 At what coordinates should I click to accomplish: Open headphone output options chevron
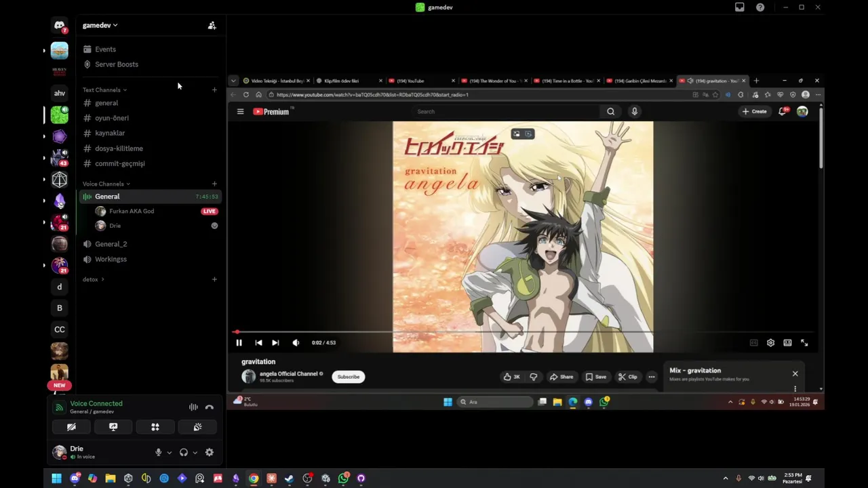[x=195, y=453]
